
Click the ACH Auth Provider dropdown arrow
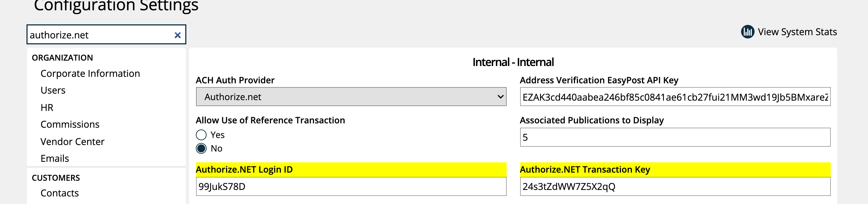500,97
